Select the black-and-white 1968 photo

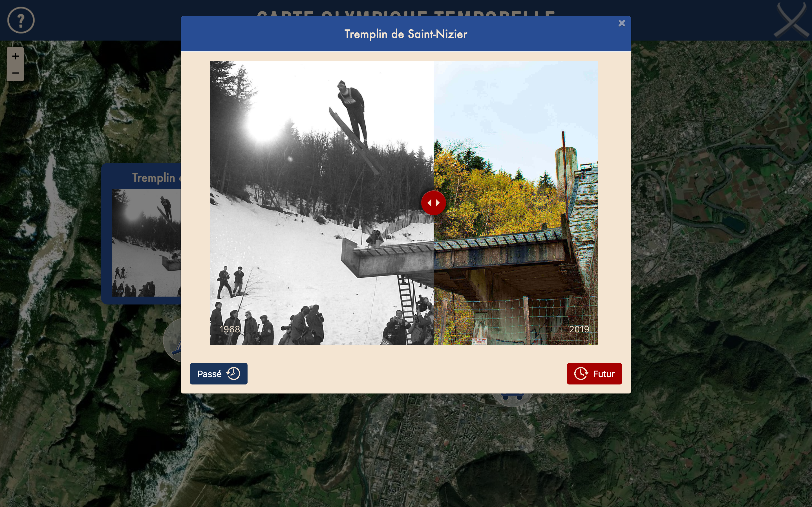click(x=322, y=203)
